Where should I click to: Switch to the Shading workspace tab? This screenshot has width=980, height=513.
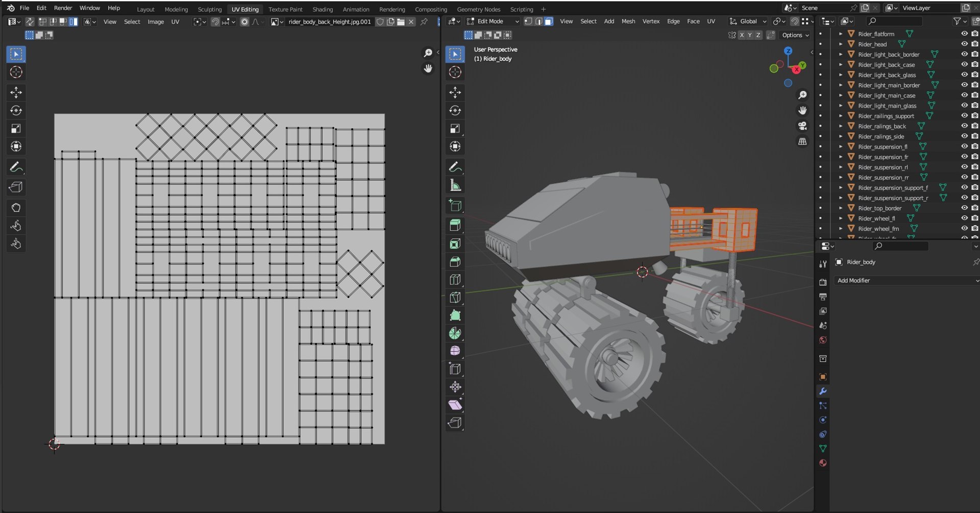323,9
